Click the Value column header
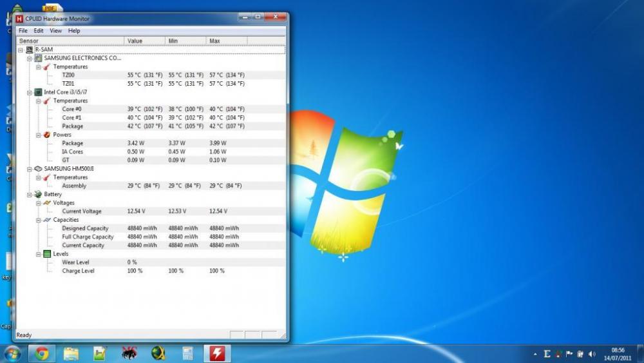The width and height of the screenshot is (644, 363). 144,41
